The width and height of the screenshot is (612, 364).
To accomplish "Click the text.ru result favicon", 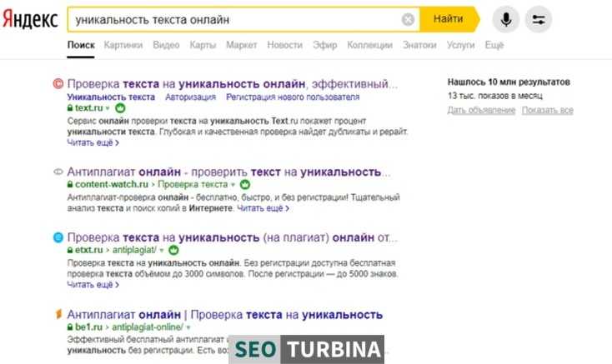I will [x=58, y=83].
